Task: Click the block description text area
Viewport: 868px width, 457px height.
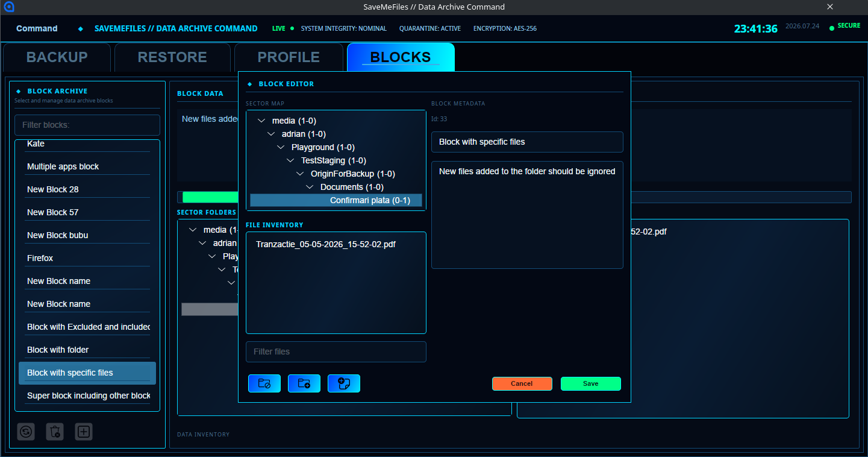Action: coord(527,215)
